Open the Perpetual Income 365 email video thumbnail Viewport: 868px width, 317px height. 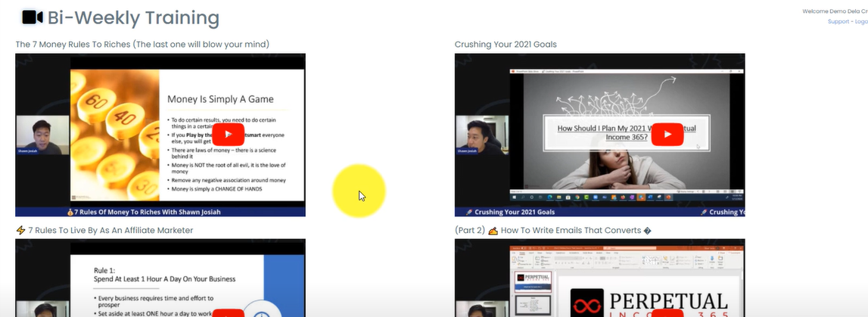(x=599, y=278)
